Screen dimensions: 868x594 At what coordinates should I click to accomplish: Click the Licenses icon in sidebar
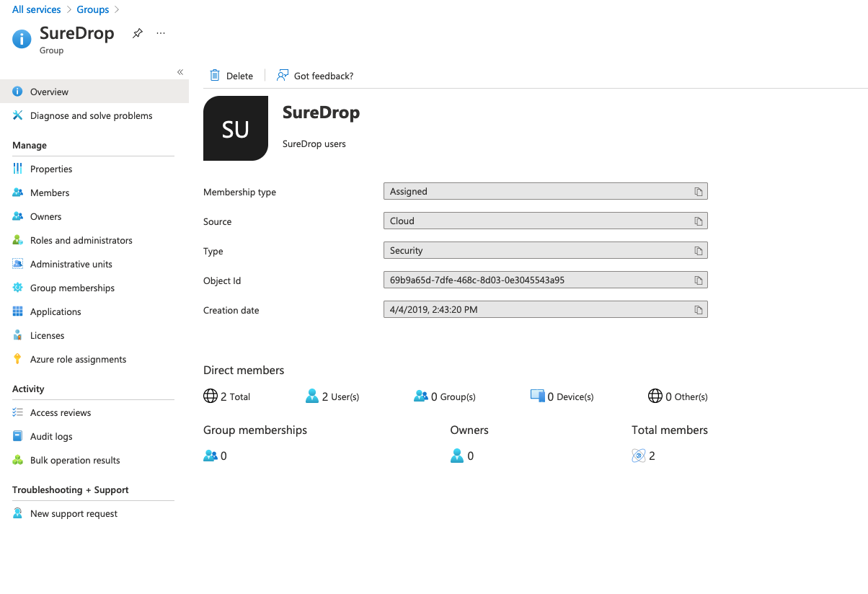[18, 335]
